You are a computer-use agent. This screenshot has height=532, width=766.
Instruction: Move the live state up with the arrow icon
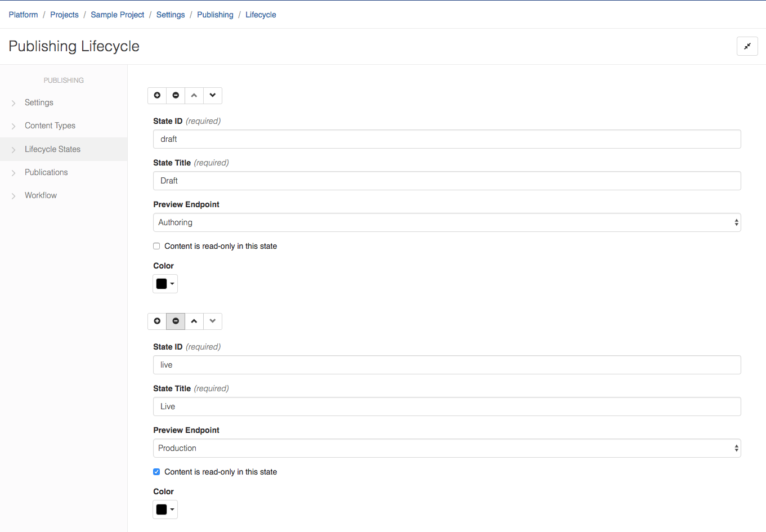coord(194,321)
